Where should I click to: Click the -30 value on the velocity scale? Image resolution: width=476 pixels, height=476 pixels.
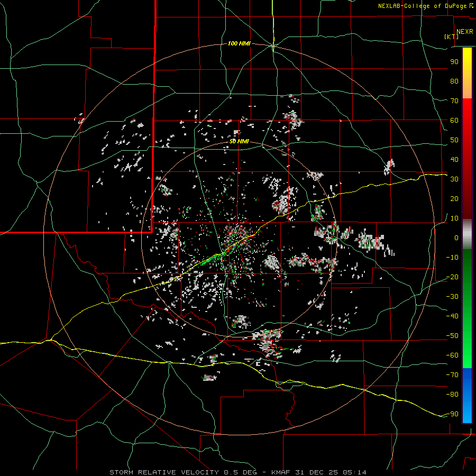(452, 297)
